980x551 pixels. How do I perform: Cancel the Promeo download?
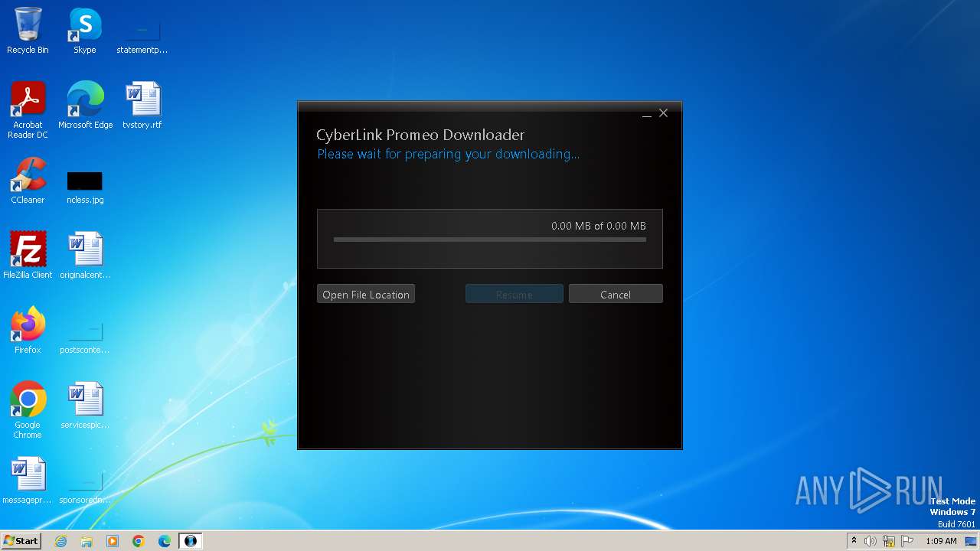click(616, 294)
